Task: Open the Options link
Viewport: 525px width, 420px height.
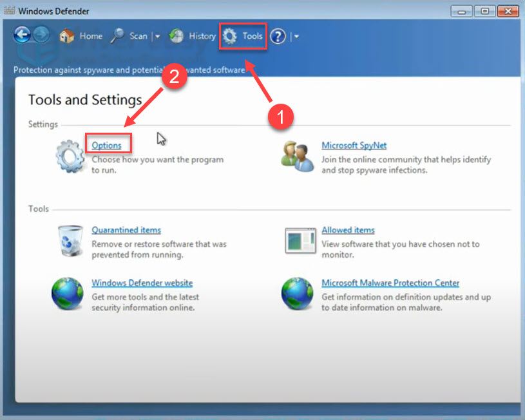Action: (x=106, y=146)
